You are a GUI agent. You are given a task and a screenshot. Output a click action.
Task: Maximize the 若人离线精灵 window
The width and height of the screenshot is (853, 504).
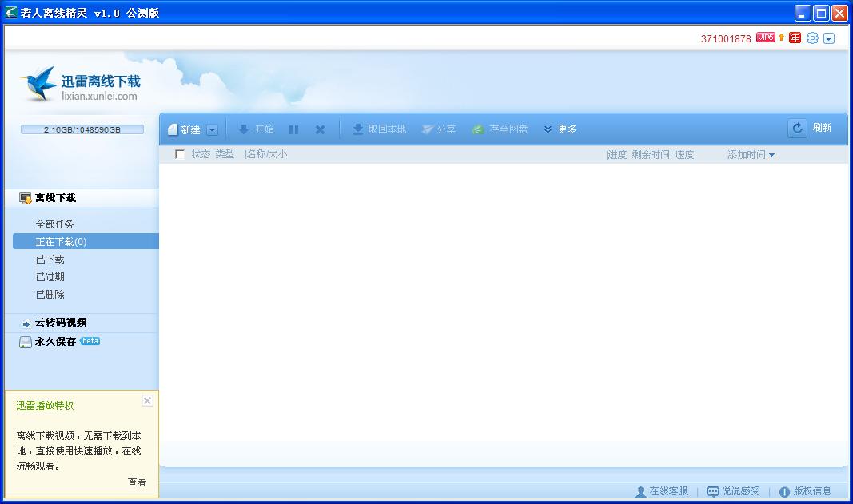click(x=821, y=13)
